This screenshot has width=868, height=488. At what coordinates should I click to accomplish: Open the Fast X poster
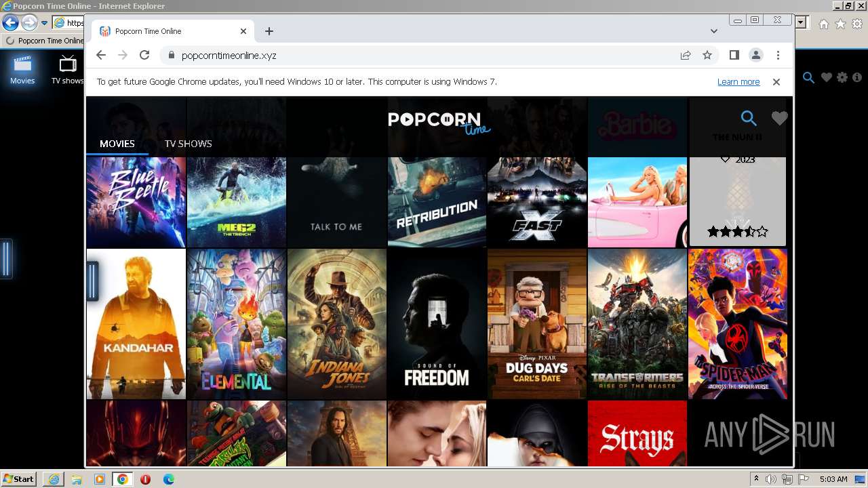click(x=537, y=202)
